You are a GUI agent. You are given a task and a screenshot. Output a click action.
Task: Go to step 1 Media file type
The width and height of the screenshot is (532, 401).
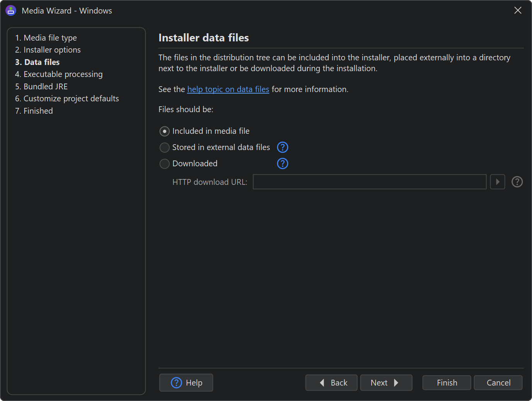[x=46, y=38]
